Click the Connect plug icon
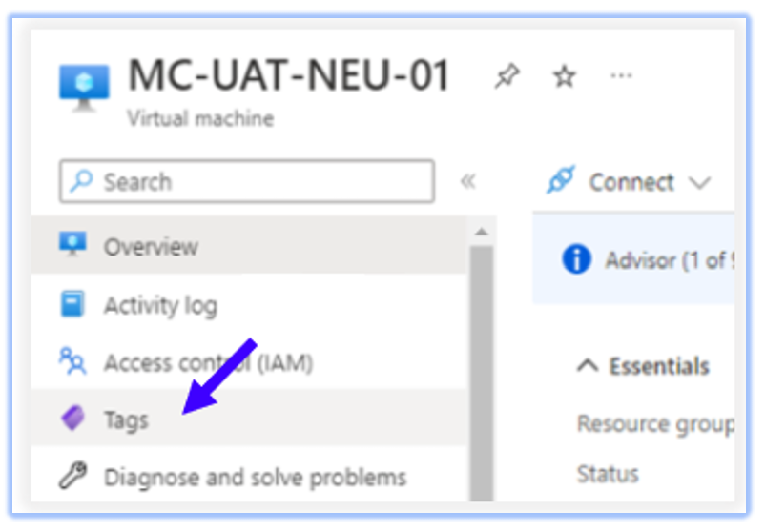Image resolution: width=765 pixels, height=532 pixels. coord(561,181)
